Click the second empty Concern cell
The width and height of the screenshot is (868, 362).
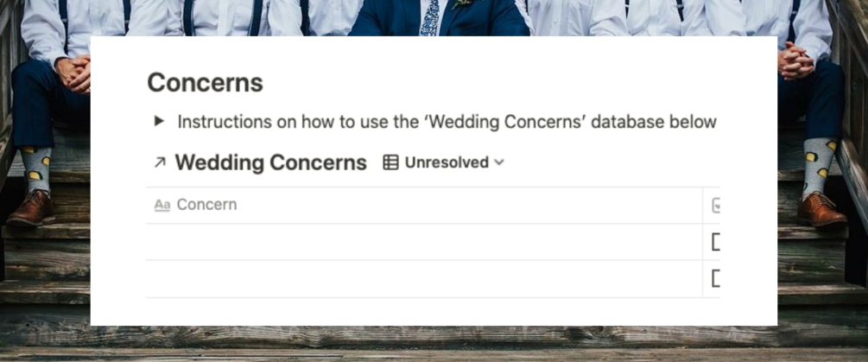(423, 278)
